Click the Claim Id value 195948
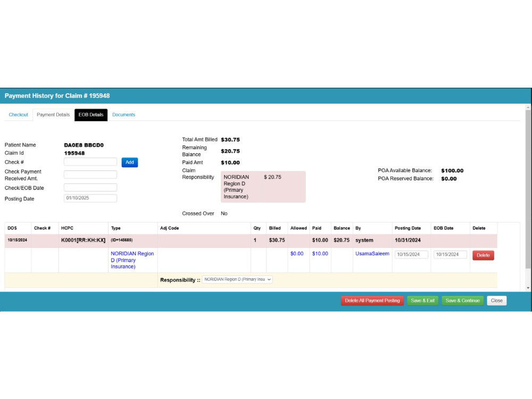The width and height of the screenshot is (532, 399). pyautogui.click(x=74, y=153)
